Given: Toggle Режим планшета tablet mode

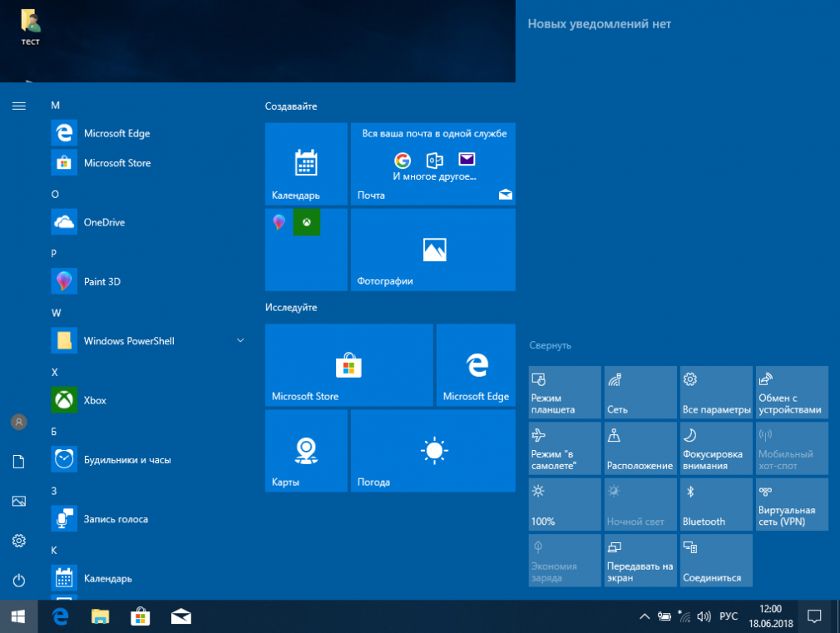Looking at the screenshot, I should pos(565,393).
